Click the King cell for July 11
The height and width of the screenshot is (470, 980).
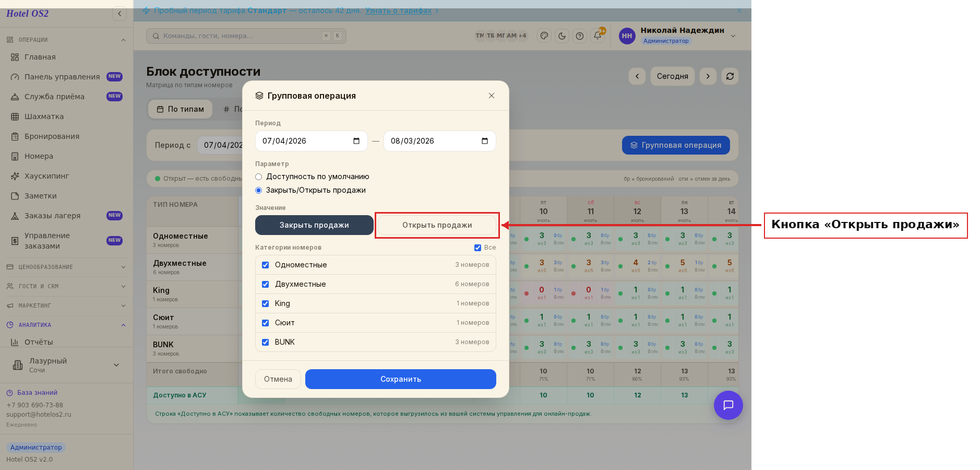(x=591, y=293)
